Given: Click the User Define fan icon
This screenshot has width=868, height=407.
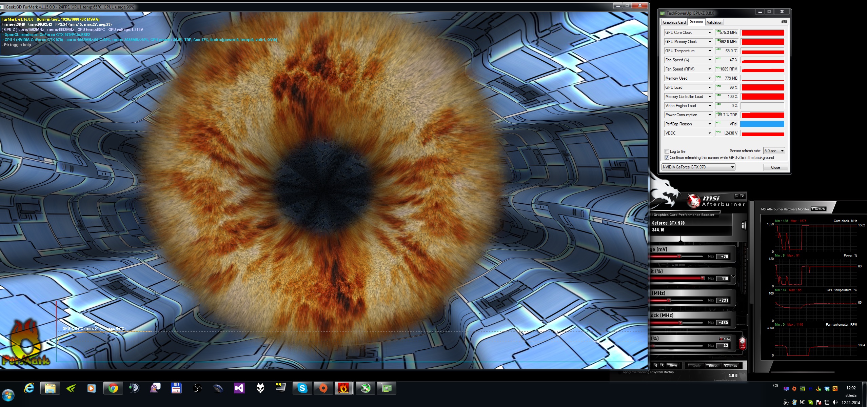Looking at the screenshot, I should click(x=742, y=342).
